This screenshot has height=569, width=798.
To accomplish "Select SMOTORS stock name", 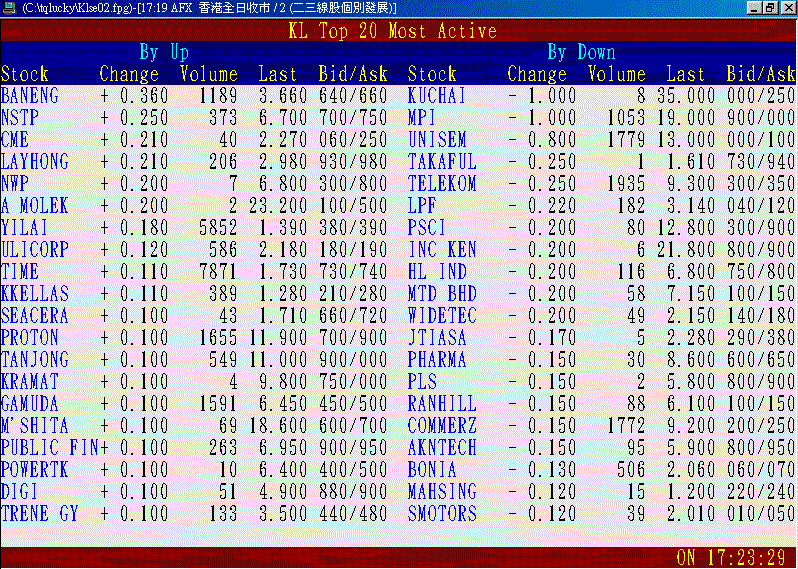I will [x=442, y=514].
